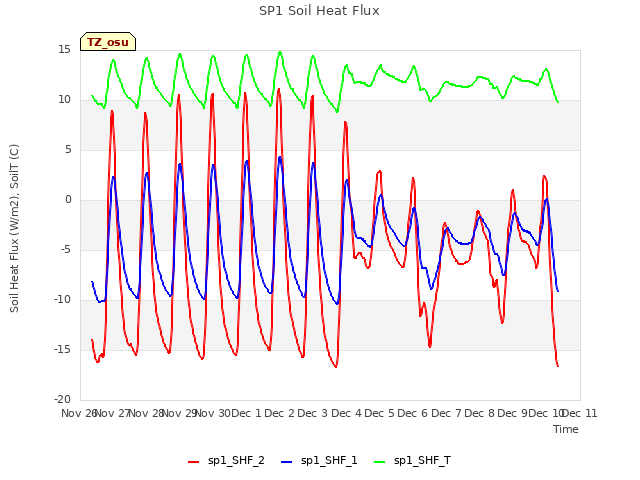
Task: Click the Nov 26 x-axis tick label
Action: pyautogui.click(x=79, y=413)
